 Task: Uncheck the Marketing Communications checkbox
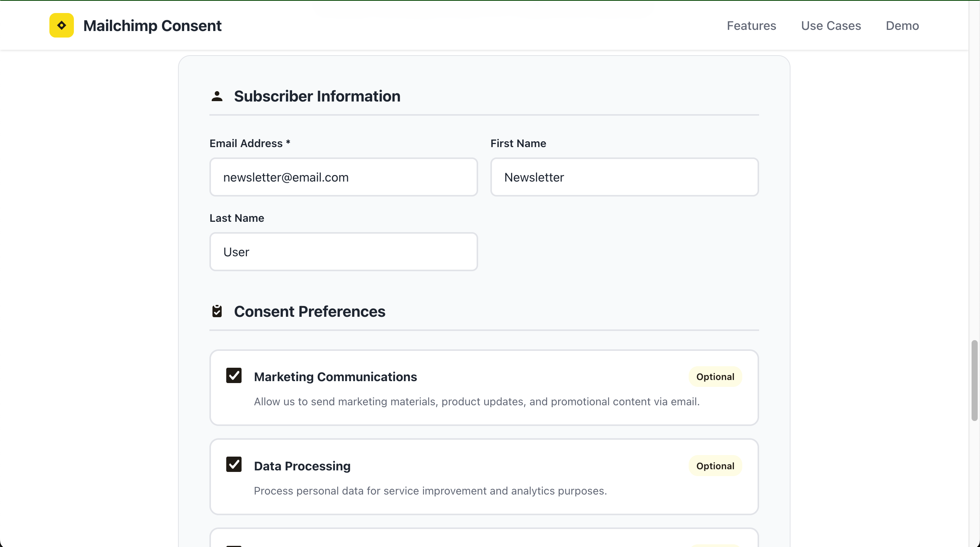(234, 375)
